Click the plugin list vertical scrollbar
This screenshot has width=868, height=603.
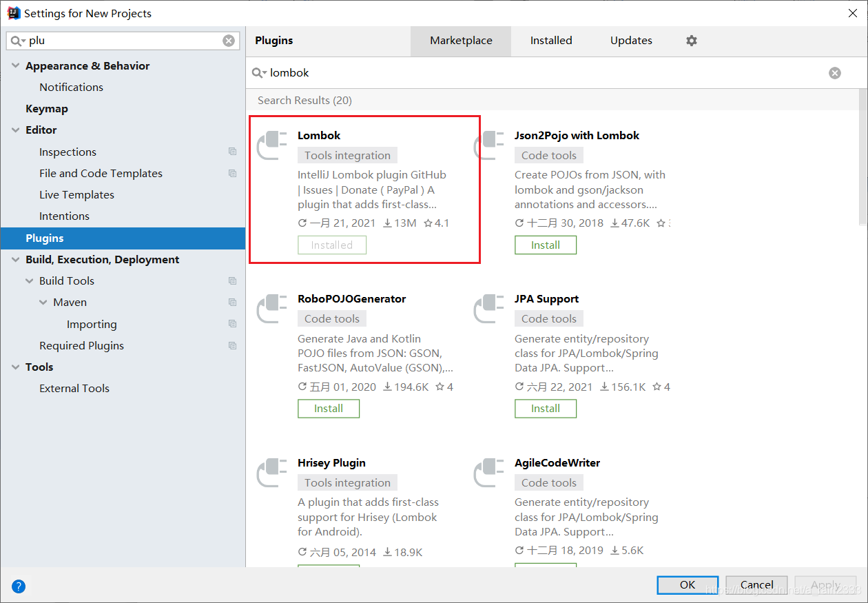pos(863,156)
